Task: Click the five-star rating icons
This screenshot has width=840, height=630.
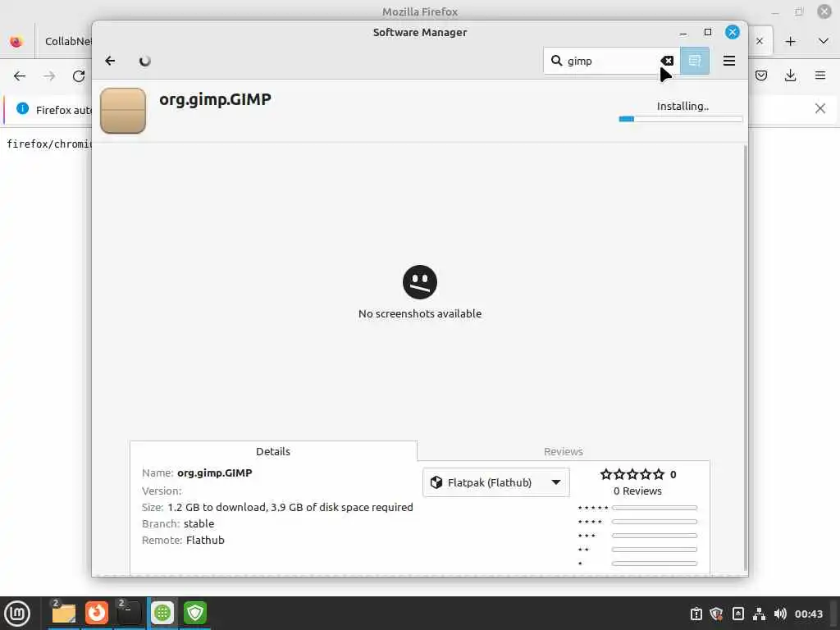Action: coord(632,474)
